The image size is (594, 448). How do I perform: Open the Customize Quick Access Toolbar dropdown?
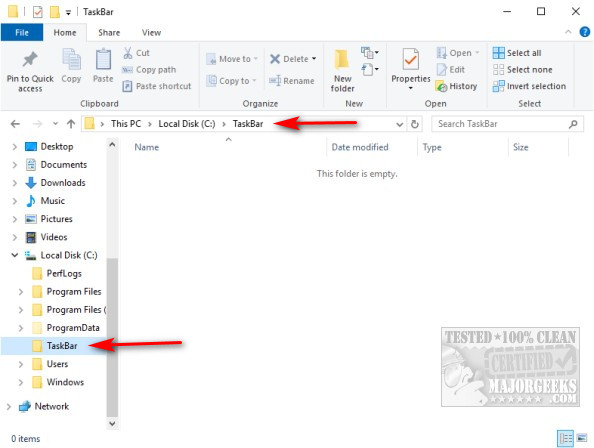tap(68, 13)
